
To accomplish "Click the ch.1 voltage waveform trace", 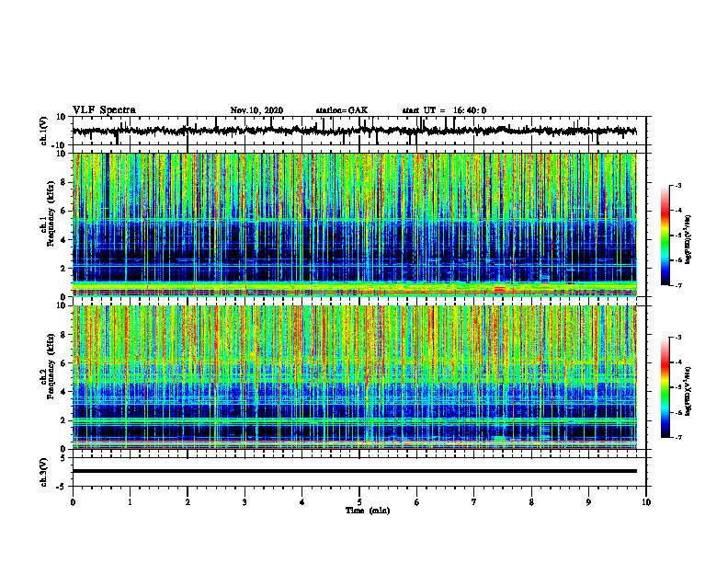I will coord(354,131).
